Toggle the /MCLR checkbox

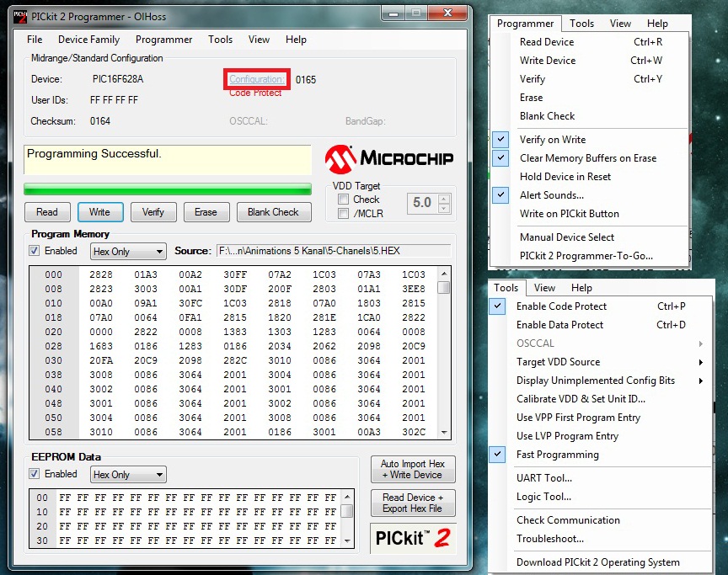[344, 213]
